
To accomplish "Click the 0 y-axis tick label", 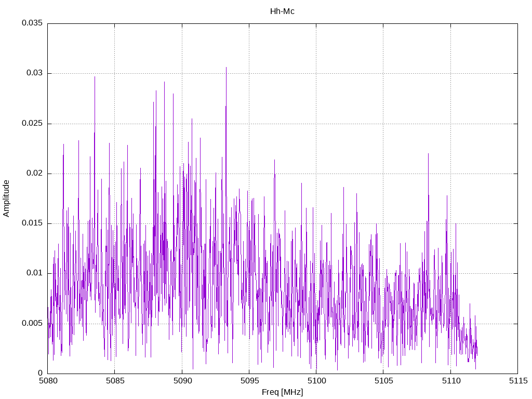I will [41, 373].
